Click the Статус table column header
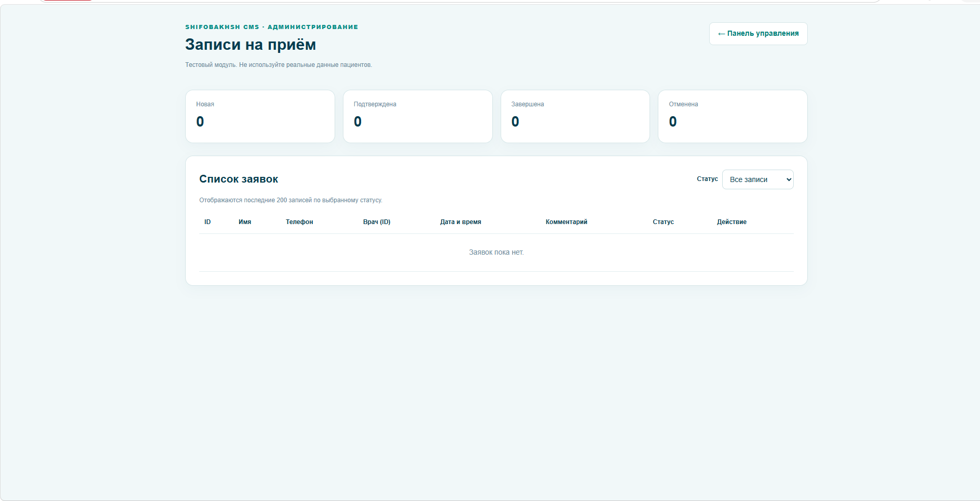The height and width of the screenshot is (501, 980). tap(663, 222)
